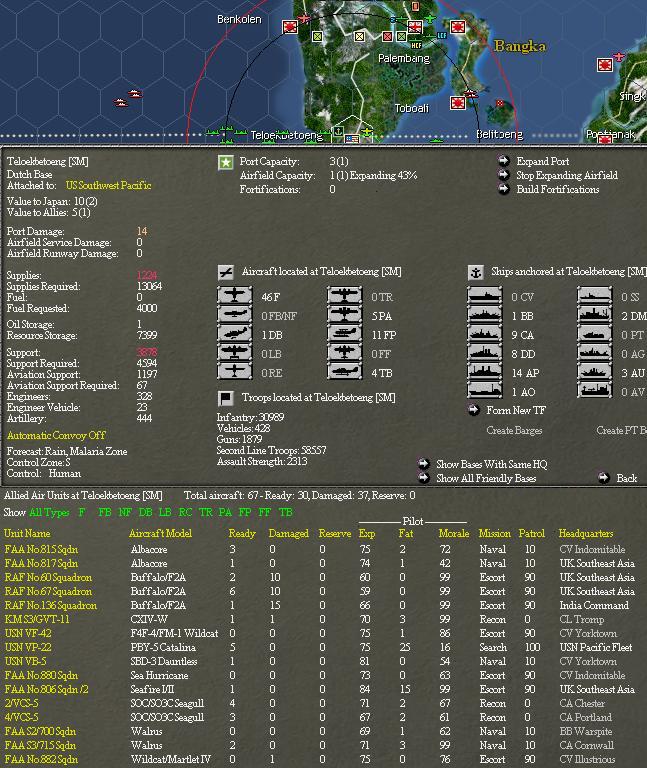Click the oiler ship icon beside 1 AO
Image resolution: width=647 pixels, height=768 pixels.
pyautogui.click(x=484, y=390)
